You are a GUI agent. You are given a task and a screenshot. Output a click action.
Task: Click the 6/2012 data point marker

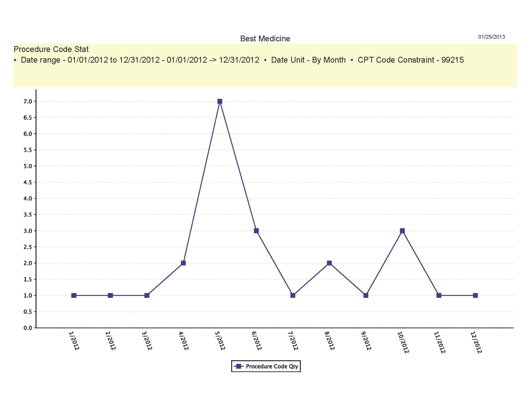pyautogui.click(x=256, y=231)
